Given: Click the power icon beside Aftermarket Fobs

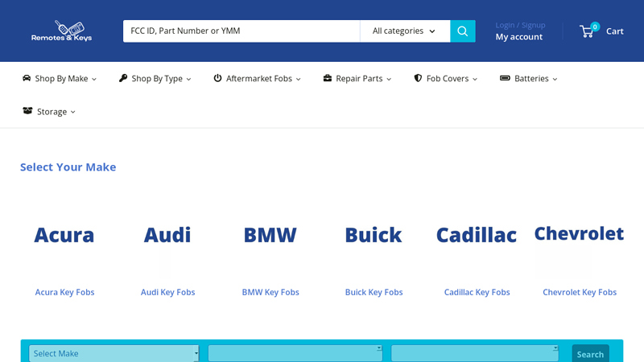Looking at the screenshot, I should tap(217, 78).
